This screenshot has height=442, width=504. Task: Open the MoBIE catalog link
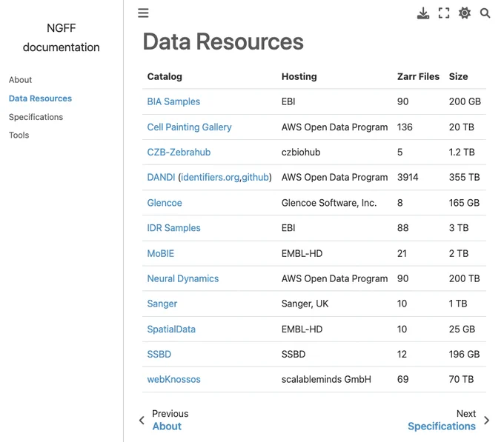[160, 254]
